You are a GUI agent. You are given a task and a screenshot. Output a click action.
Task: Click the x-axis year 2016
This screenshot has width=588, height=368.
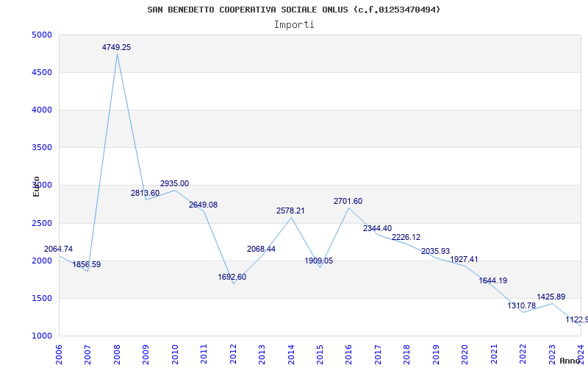[348, 354]
